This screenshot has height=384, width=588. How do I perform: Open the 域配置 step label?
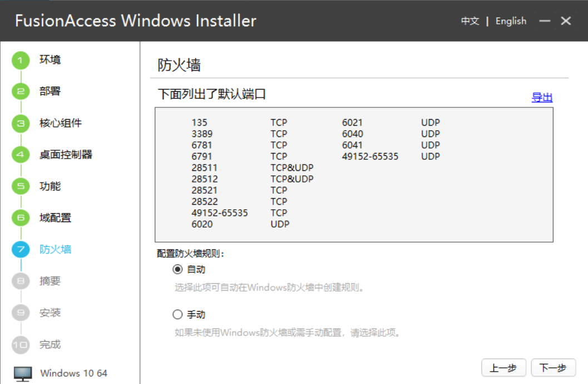pos(55,218)
